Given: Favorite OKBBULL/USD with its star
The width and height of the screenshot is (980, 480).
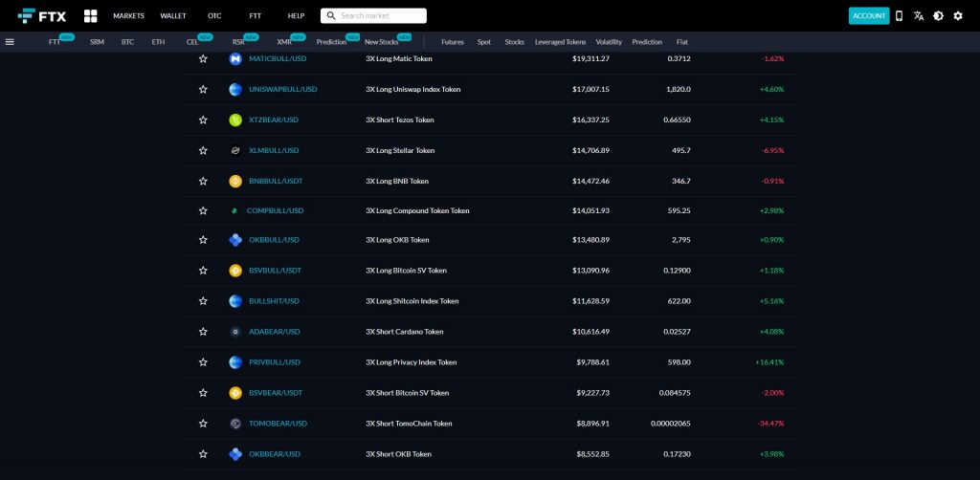Looking at the screenshot, I should pyautogui.click(x=203, y=240).
